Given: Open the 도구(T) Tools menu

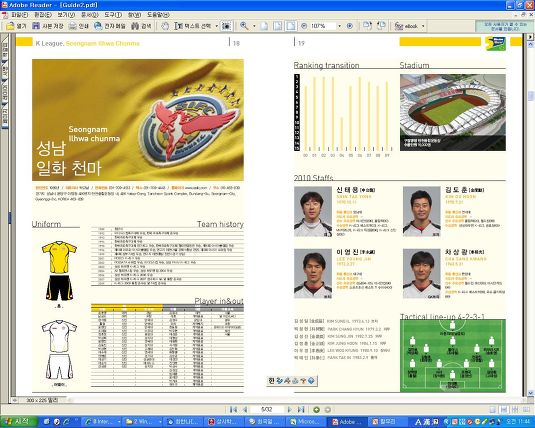Looking at the screenshot, I should click(113, 15).
